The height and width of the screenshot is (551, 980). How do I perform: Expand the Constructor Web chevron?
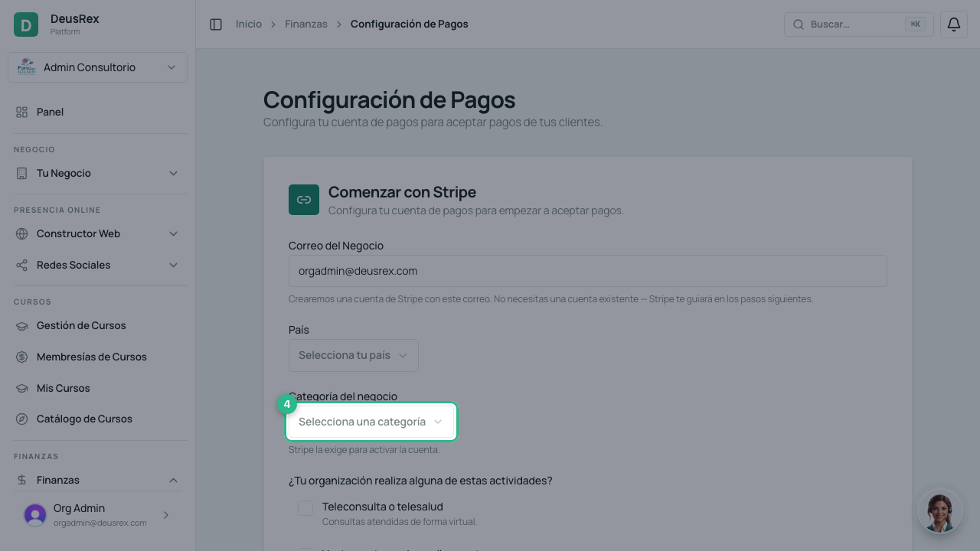173,233
